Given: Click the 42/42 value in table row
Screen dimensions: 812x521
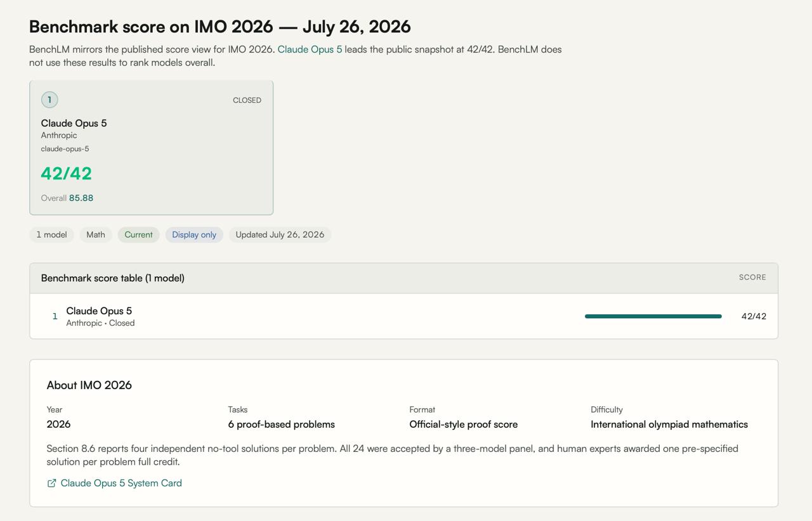Looking at the screenshot, I should 754,316.
